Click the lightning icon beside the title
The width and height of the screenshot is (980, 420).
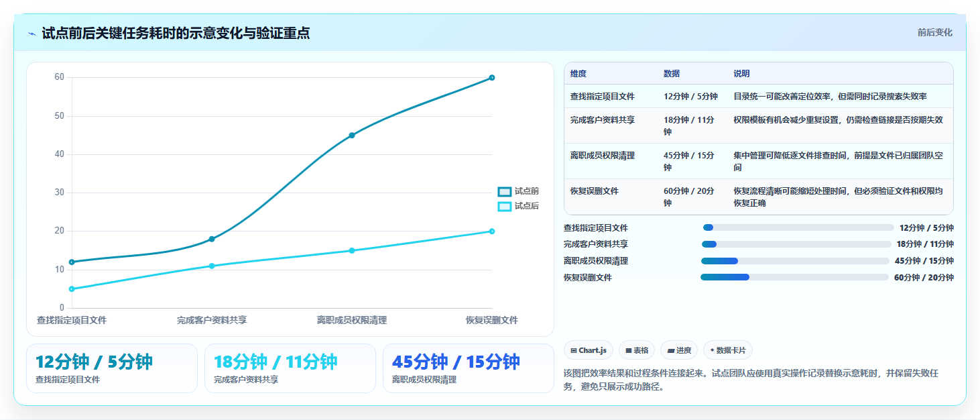pos(32,34)
